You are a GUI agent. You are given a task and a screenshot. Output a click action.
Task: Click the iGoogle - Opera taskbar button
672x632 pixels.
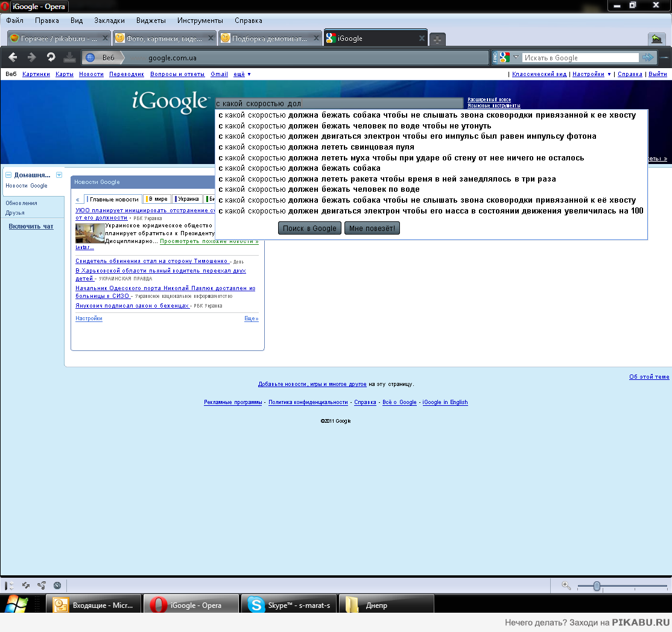coord(191,605)
